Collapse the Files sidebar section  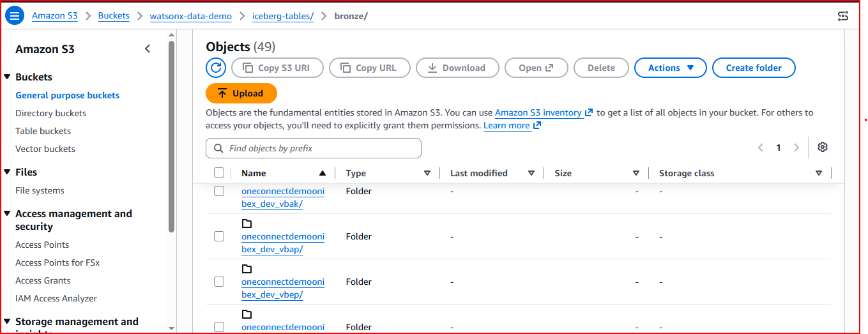[x=7, y=172]
